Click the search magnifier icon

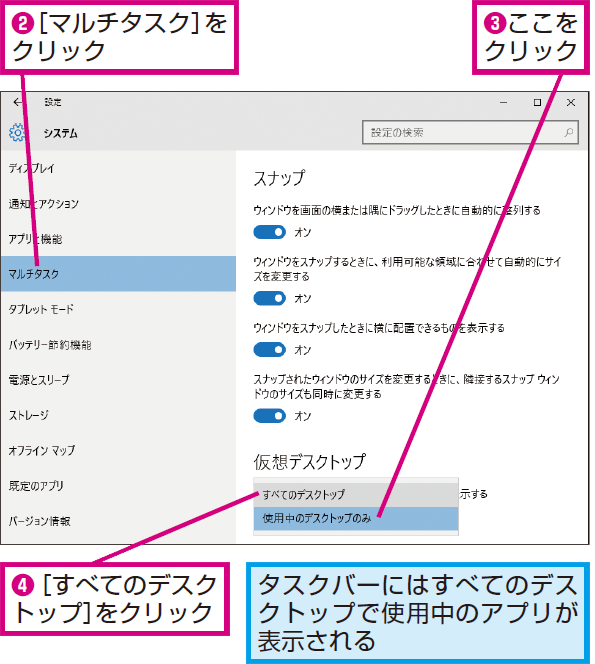569,133
